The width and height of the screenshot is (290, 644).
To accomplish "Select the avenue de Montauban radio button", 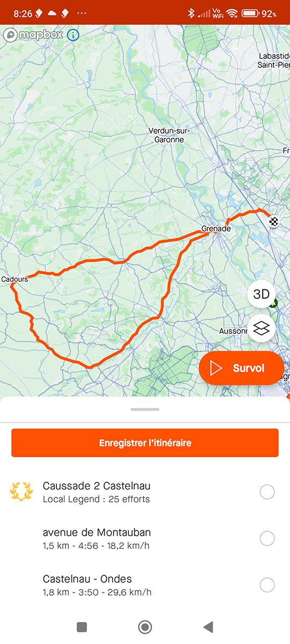I will coord(267,538).
